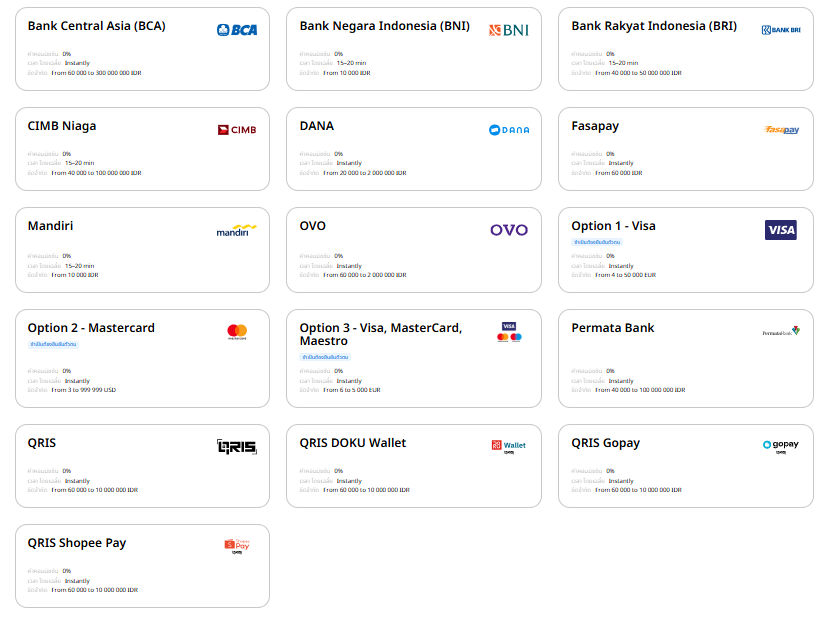Click the QRIS logo icon
Screen dimensions: 830x623
pos(237,447)
